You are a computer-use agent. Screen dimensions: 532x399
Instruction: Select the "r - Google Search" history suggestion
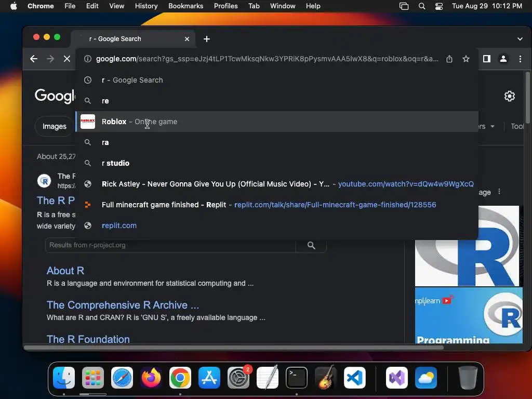[277, 80]
